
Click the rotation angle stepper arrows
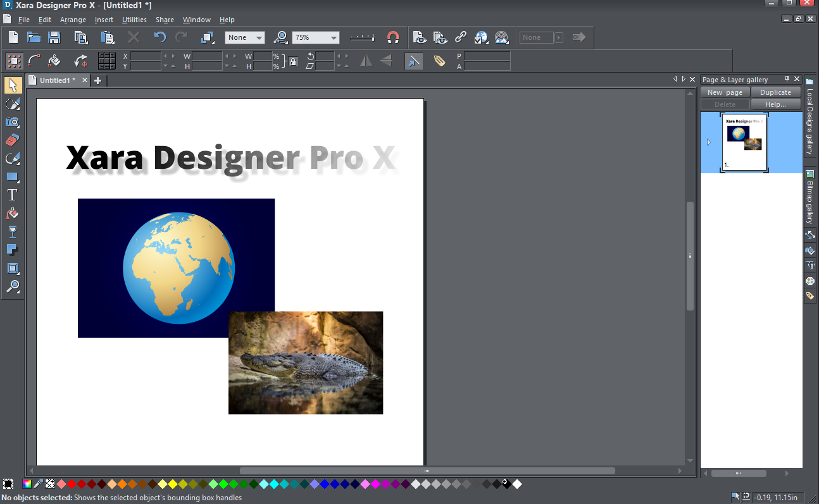coord(342,56)
